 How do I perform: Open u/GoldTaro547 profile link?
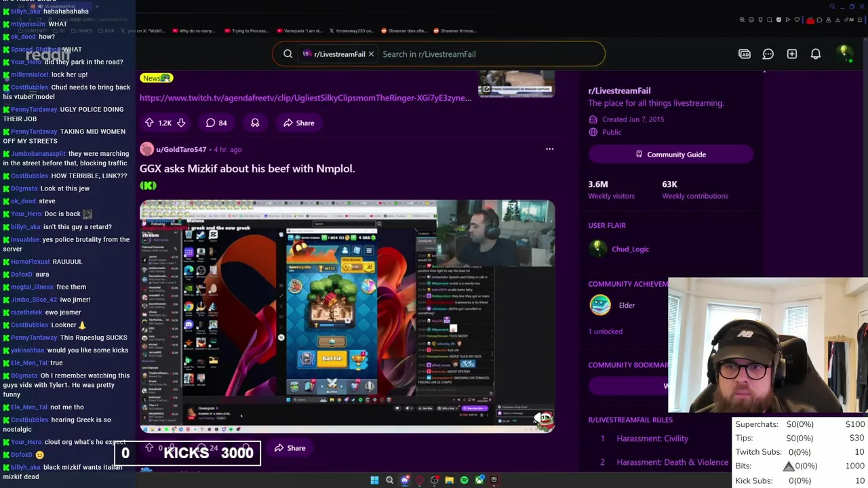click(181, 149)
